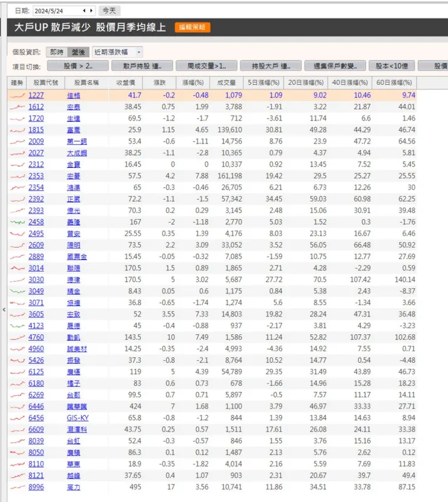Viewport: 448px width, 502px height.
Task: Sort by 收盤價 column header
Action: pos(125,82)
